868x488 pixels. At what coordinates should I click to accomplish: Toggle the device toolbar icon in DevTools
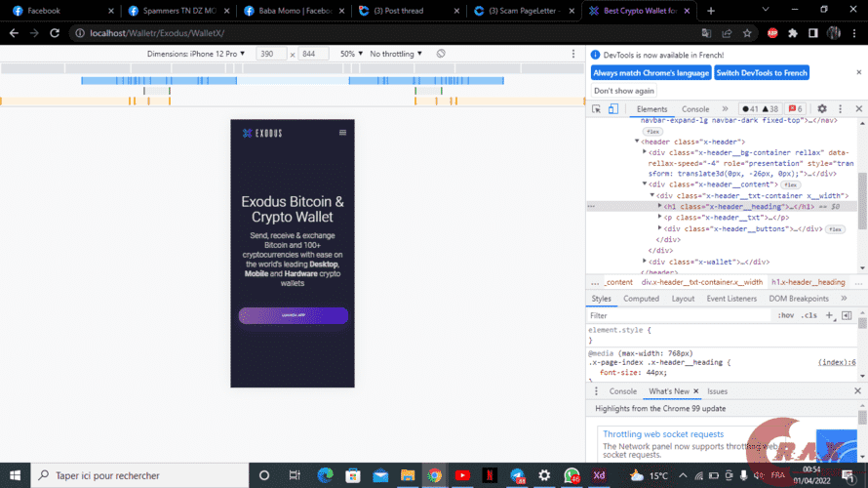[x=612, y=109]
